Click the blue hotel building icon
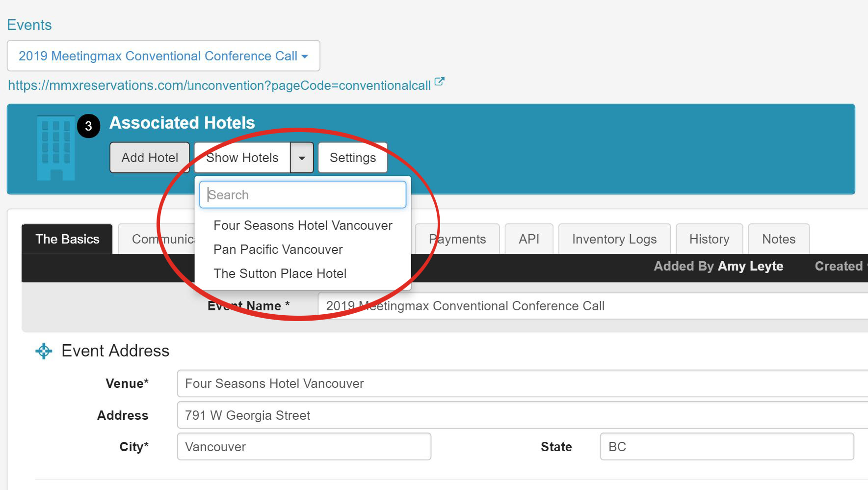868x490 pixels. [56, 148]
